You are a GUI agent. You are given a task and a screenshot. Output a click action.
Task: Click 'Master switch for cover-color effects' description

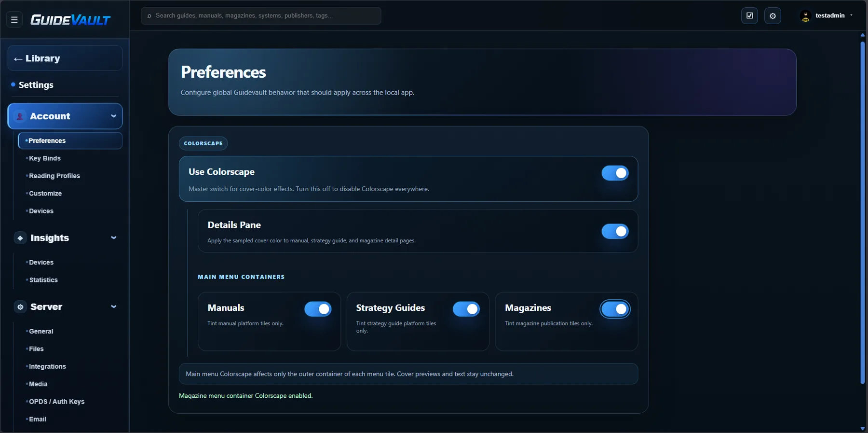pyautogui.click(x=309, y=189)
